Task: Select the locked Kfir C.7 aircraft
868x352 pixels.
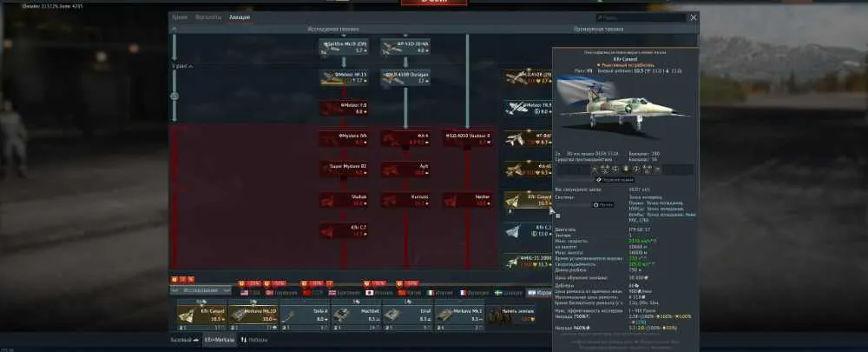Action: coord(344,230)
